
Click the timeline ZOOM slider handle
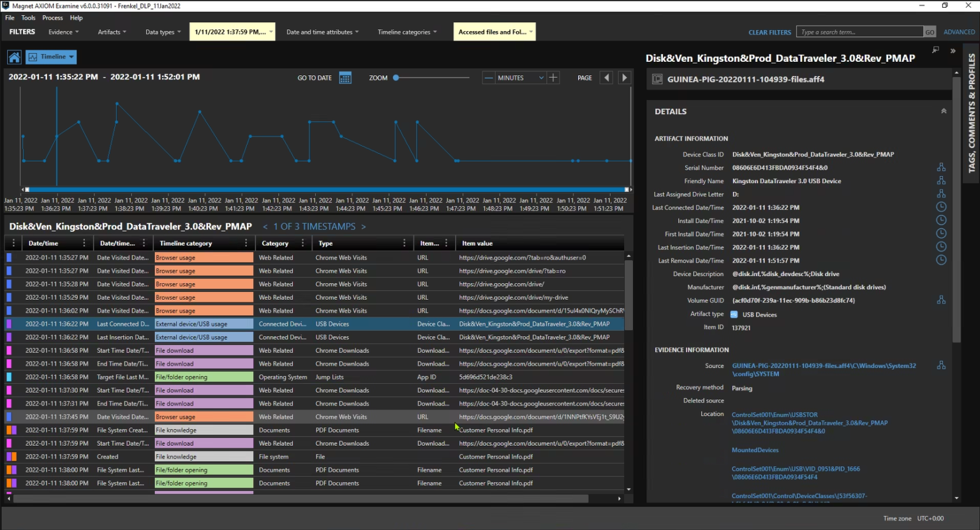click(397, 77)
